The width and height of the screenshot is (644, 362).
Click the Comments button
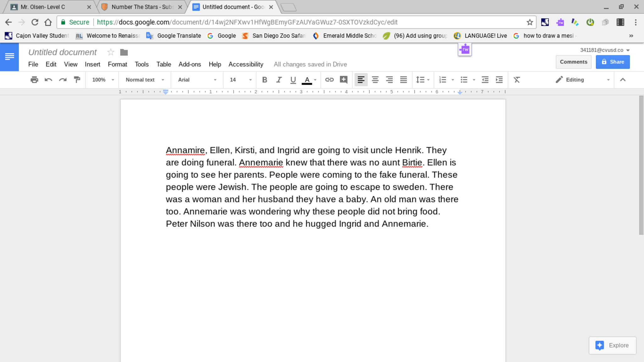(573, 62)
